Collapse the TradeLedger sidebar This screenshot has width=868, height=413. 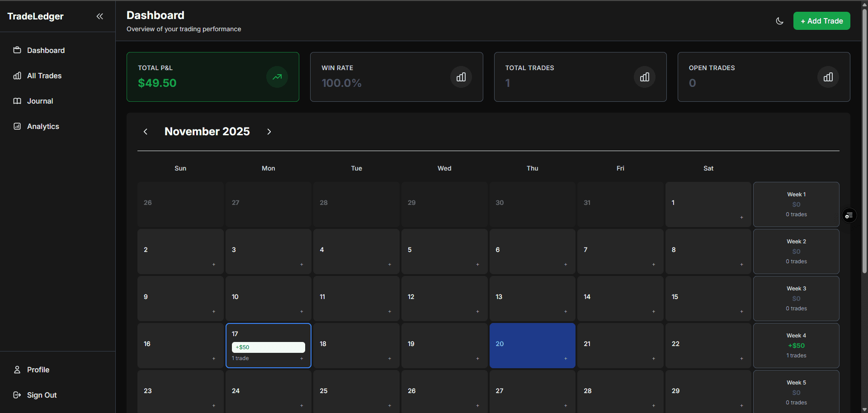point(99,16)
